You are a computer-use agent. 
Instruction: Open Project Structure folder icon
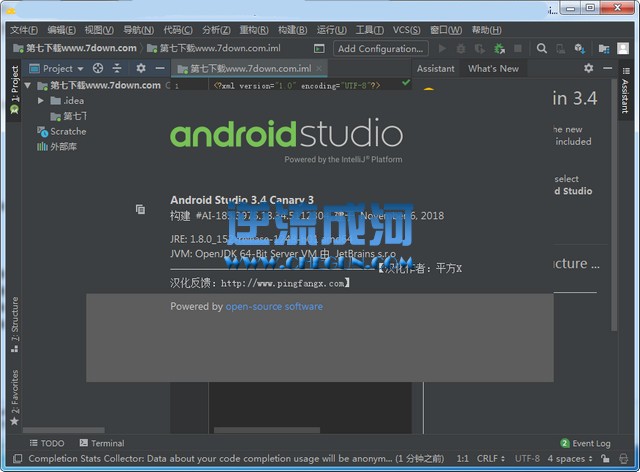pyautogui.click(x=604, y=49)
